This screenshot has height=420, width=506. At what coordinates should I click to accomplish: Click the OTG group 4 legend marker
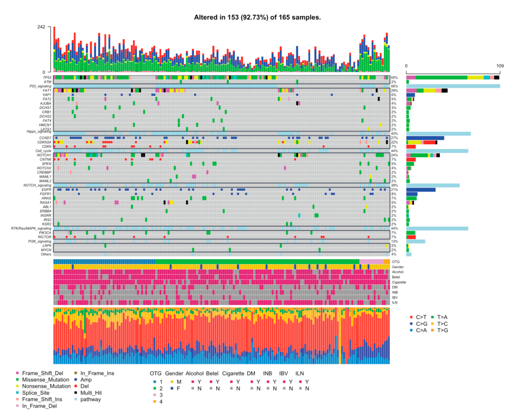pos(154,401)
